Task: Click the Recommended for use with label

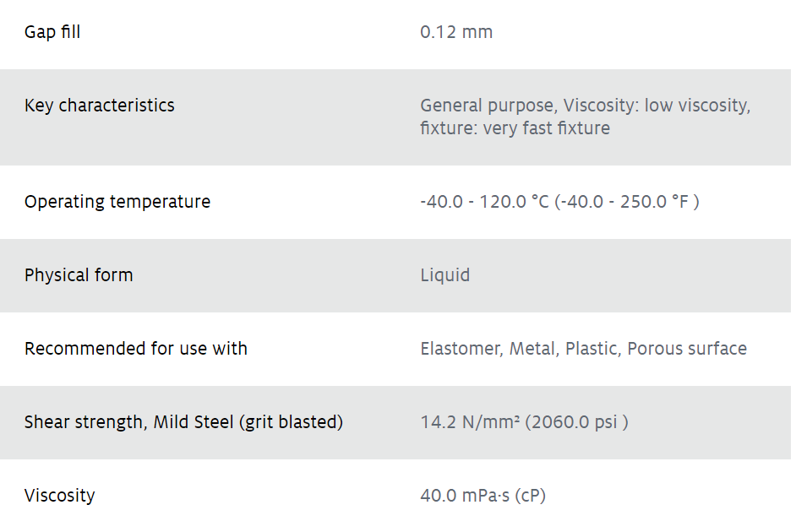Action: coord(136,349)
